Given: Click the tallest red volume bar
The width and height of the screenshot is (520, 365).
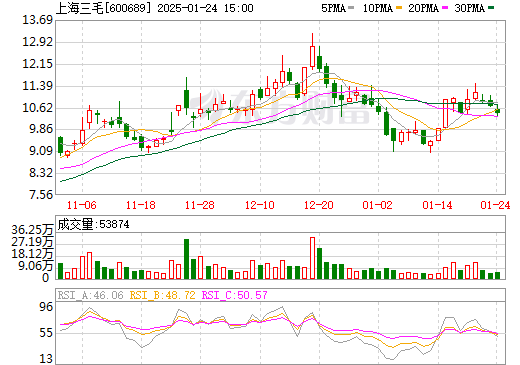Looking at the screenshot, I should (312, 258).
